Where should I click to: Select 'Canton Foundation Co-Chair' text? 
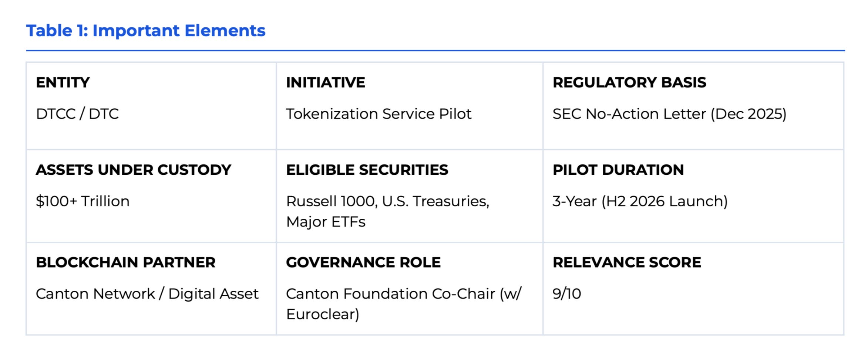coord(390,294)
